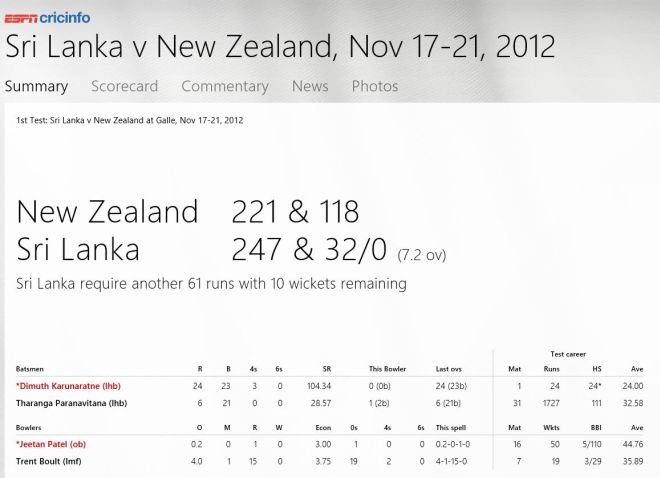Image resolution: width=660 pixels, height=478 pixels.
Task: Click the Bowlers column header
Action: 28,428
